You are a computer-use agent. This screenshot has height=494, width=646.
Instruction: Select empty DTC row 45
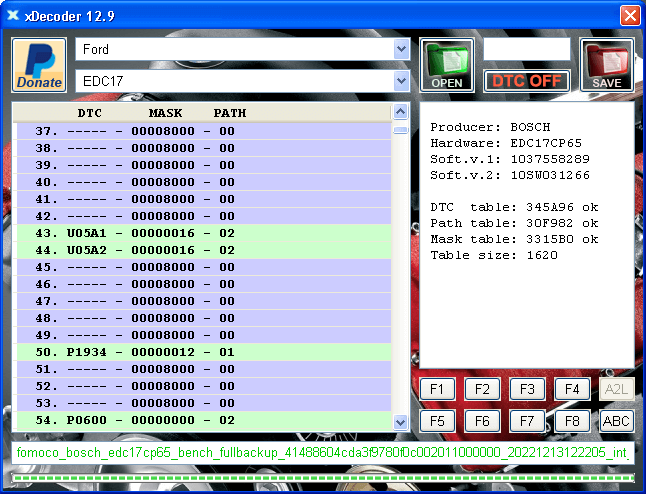(204, 267)
